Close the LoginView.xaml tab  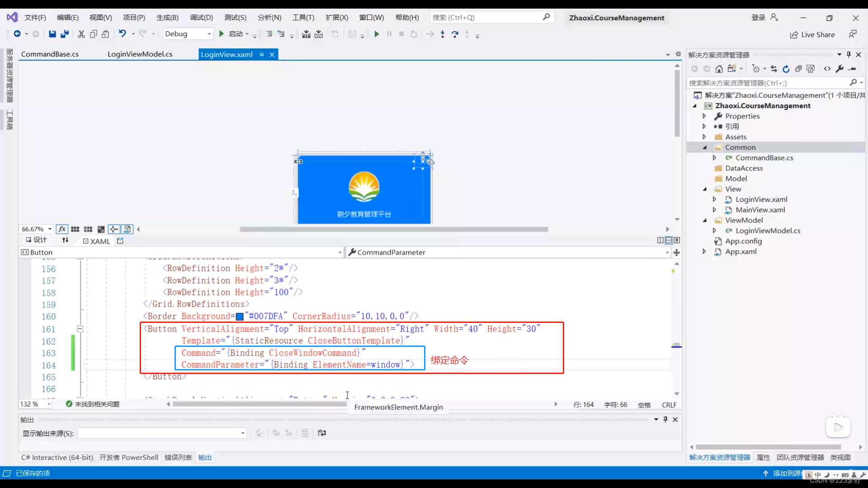[272, 55]
